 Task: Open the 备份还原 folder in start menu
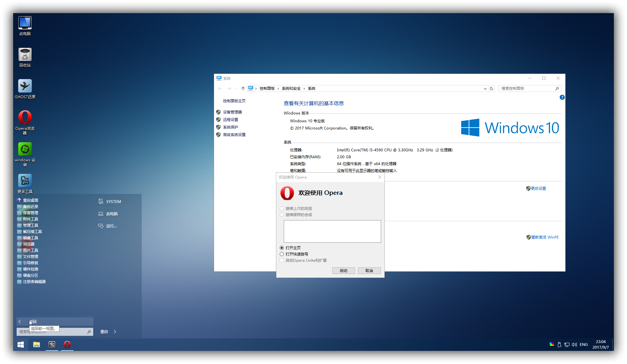coord(28,206)
